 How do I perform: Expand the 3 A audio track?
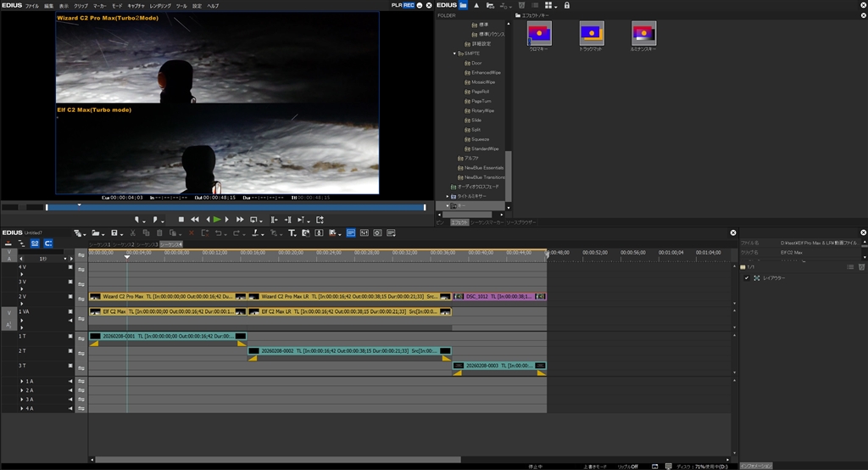[x=22, y=400]
